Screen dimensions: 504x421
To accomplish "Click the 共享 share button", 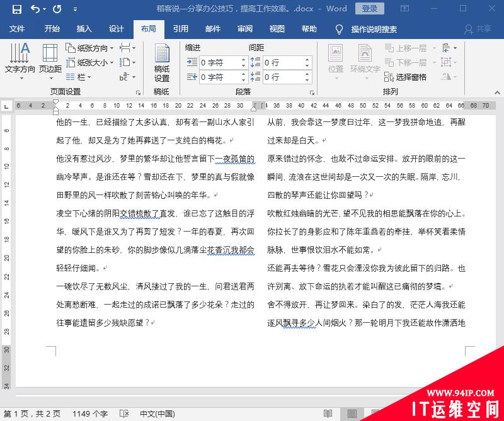I will coord(478,29).
